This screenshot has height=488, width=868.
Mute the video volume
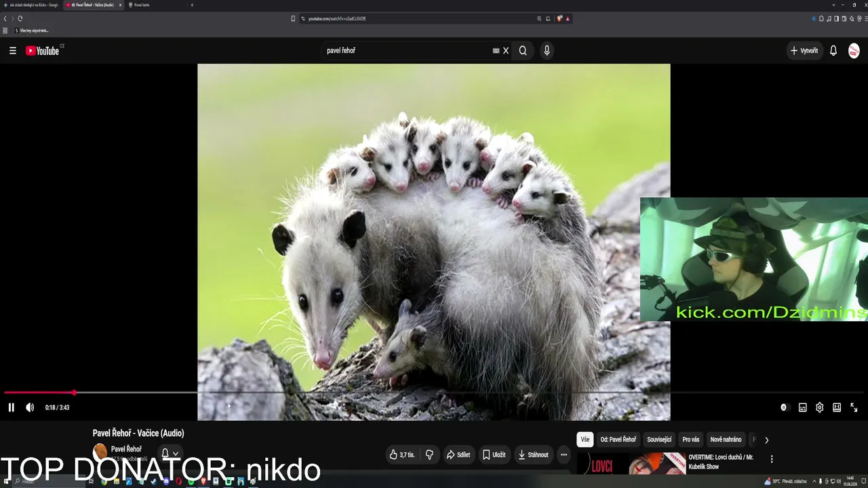point(30,407)
